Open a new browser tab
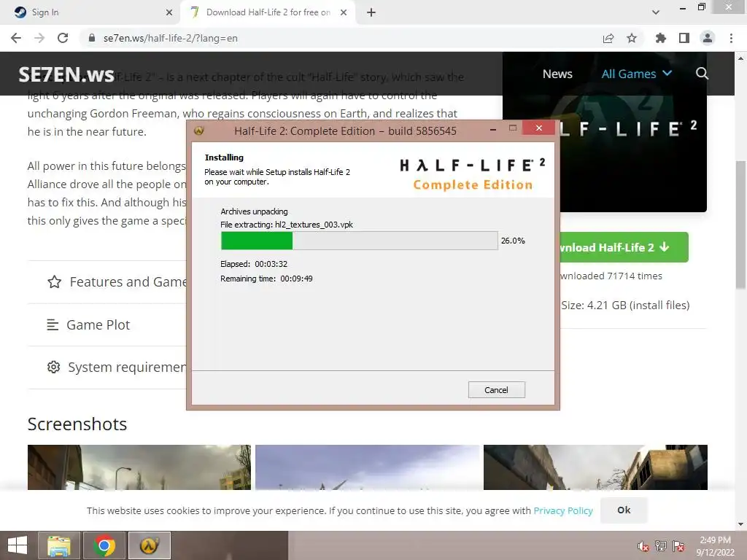The image size is (747, 560). coord(371,12)
